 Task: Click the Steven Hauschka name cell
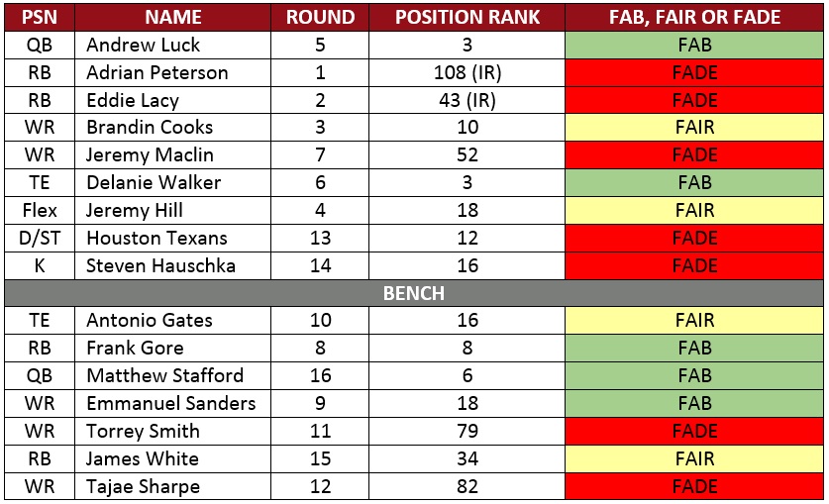(173, 265)
